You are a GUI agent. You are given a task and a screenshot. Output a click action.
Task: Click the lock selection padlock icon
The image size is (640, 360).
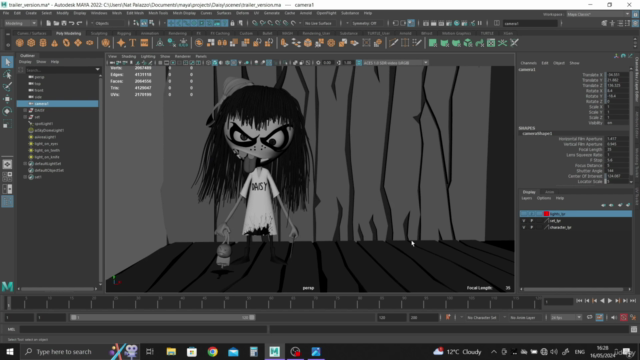[x=233, y=23]
